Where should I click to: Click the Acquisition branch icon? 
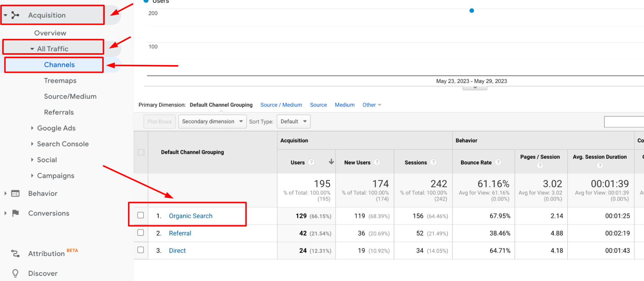[x=15, y=15]
